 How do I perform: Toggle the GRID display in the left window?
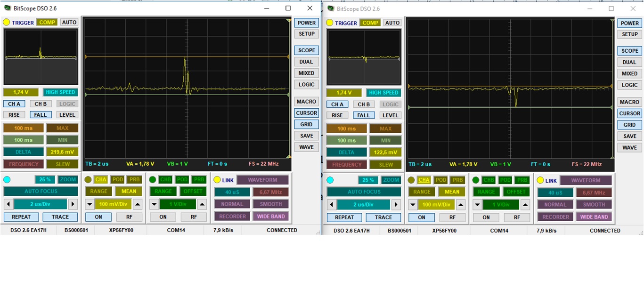pos(306,124)
